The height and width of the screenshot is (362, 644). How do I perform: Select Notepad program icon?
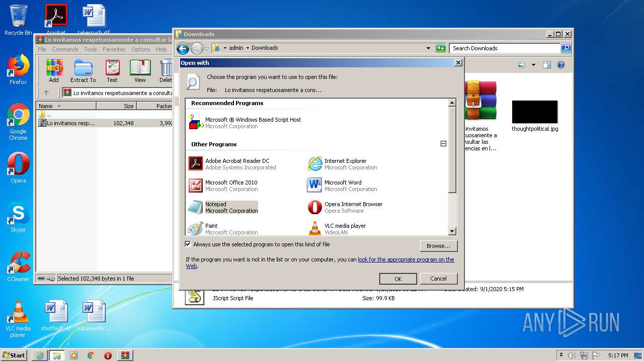[x=196, y=207]
